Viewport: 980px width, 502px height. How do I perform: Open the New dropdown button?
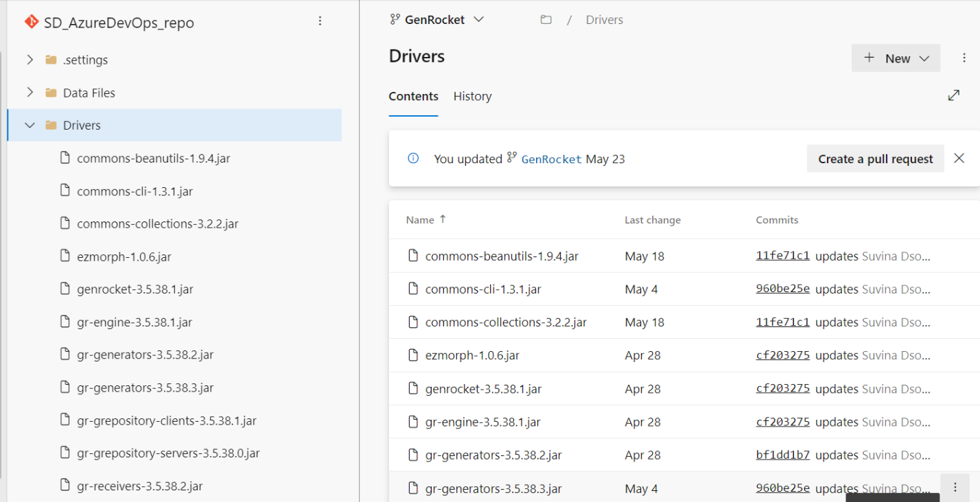[896, 58]
